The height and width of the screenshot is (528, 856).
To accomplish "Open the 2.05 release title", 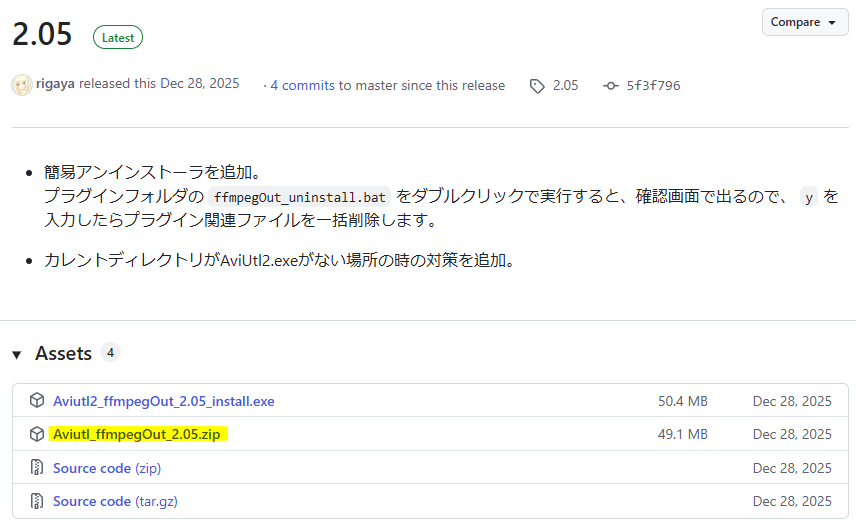I will (42, 35).
